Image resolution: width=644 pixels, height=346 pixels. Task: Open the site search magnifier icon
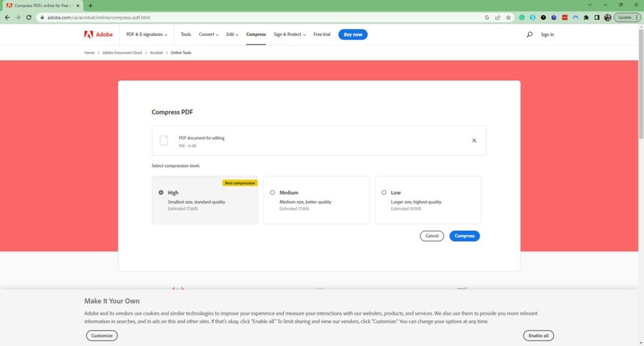(x=529, y=35)
